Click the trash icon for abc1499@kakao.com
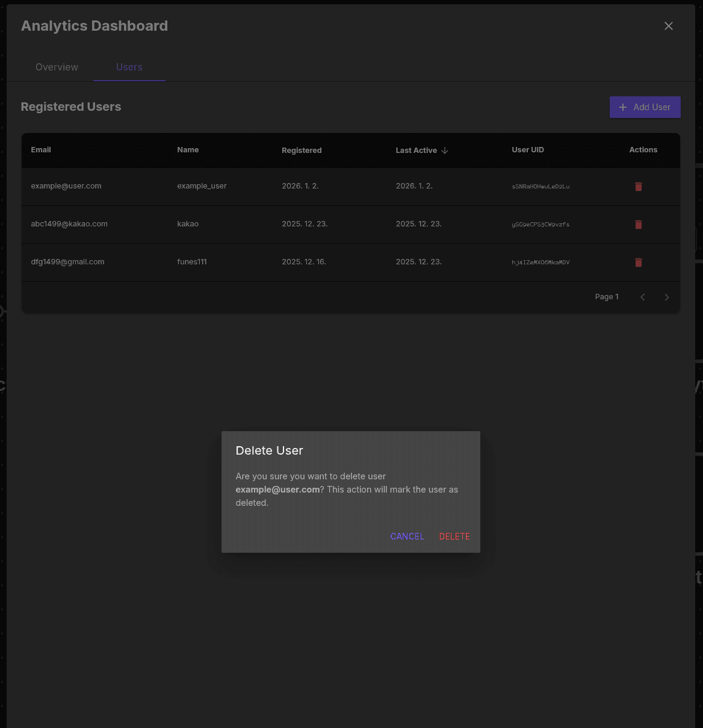 (638, 225)
